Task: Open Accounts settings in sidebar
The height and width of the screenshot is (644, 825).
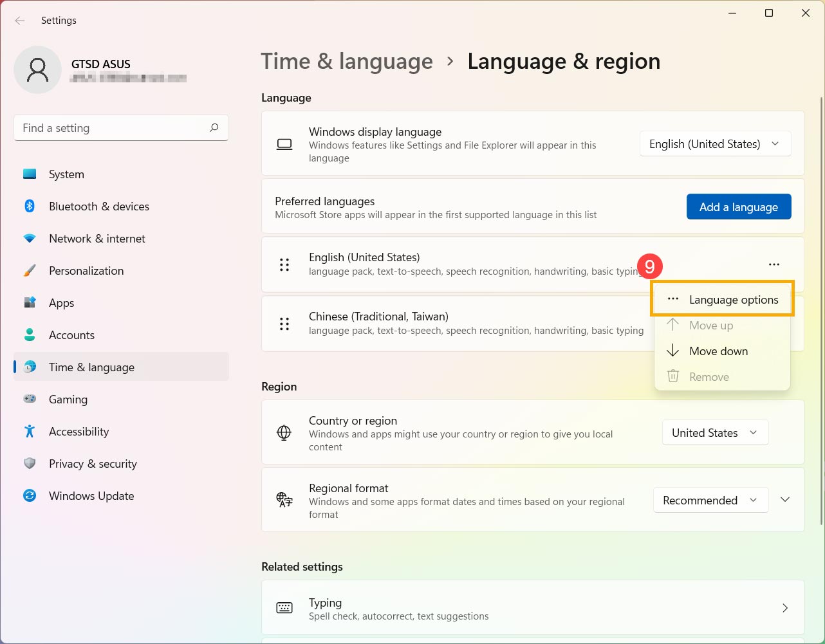Action: pos(121,335)
